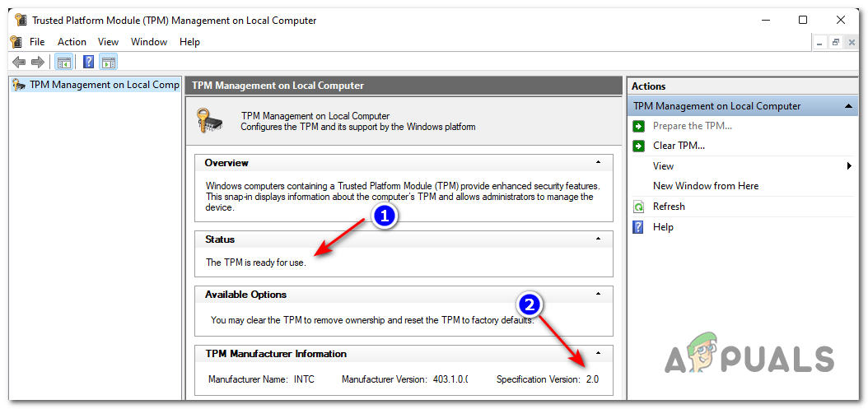Click the blue Help toolbar icon
The width and height of the screenshot is (868, 409).
[89, 62]
